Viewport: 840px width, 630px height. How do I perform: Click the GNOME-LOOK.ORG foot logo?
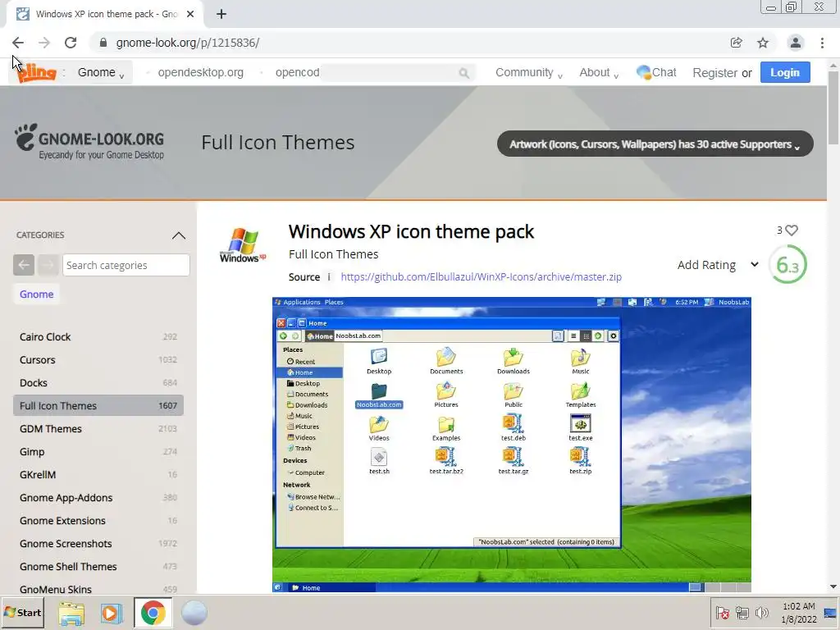(x=89, y=141)
